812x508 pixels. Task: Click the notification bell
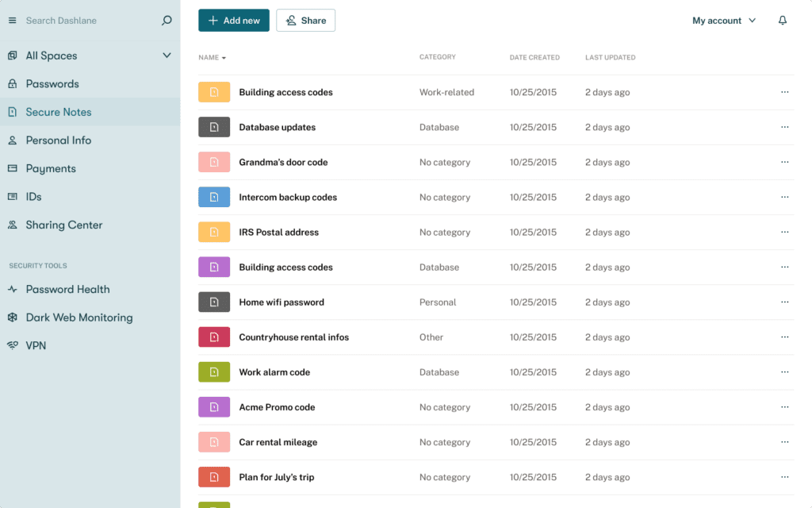click(x=782, y=20)
